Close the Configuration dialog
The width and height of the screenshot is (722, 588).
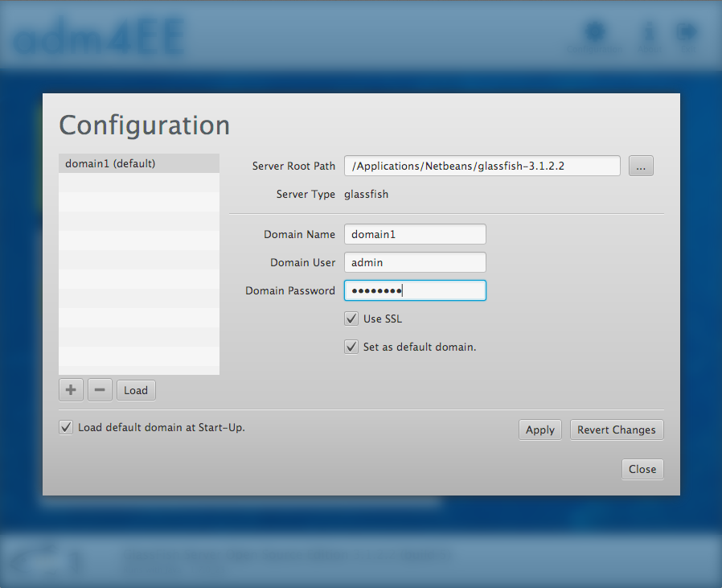click(642, 469)
